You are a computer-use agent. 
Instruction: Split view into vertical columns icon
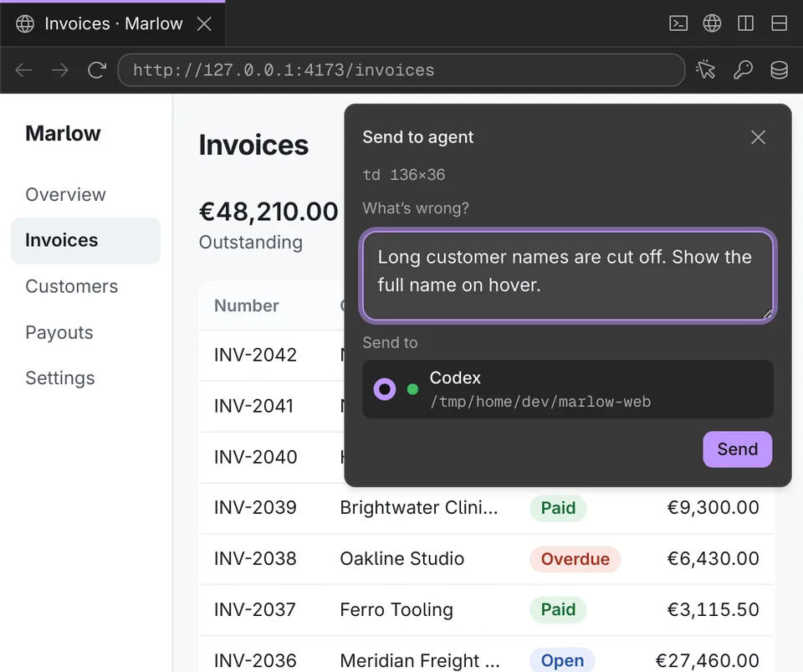[x=745, y=23]
